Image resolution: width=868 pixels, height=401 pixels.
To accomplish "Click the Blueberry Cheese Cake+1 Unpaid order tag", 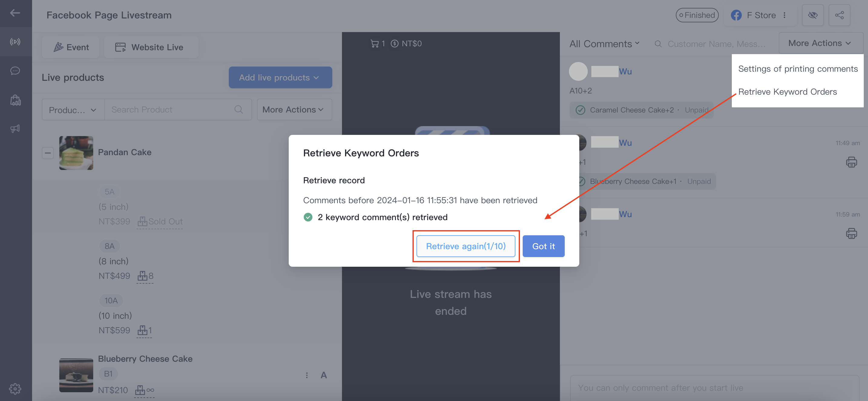I will tap(645, 181).
